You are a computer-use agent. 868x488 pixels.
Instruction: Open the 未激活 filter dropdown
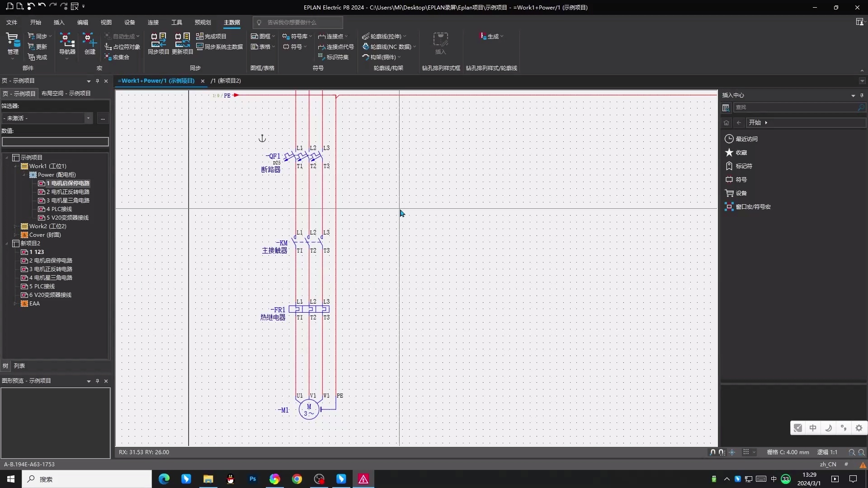point(88,118)
